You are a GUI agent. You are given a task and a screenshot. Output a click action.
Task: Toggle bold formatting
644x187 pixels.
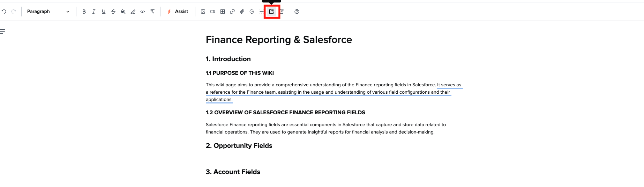click(84, 12)
